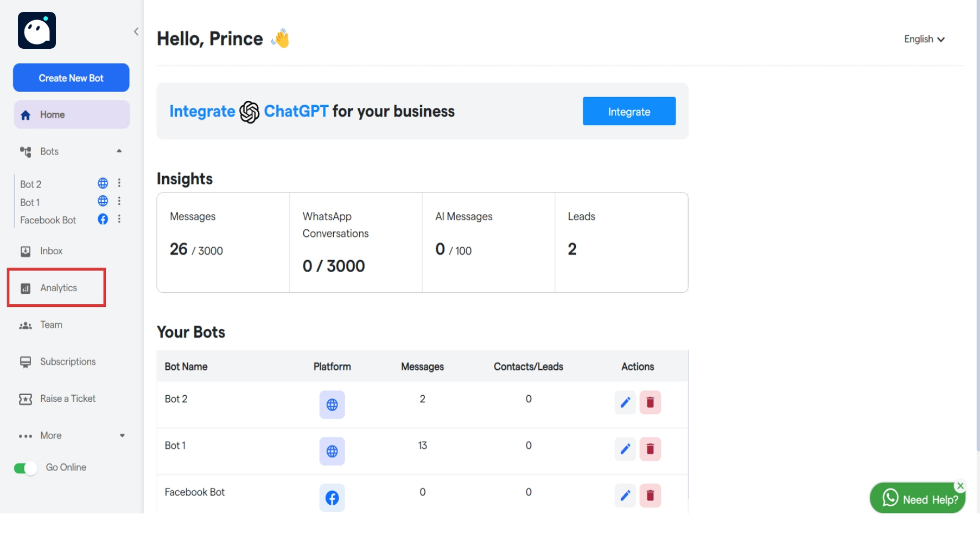This screenshot has height=553, width=980.
Task: Collapse the sidebar with the chevron arrow
Action: tap(136, 31)
